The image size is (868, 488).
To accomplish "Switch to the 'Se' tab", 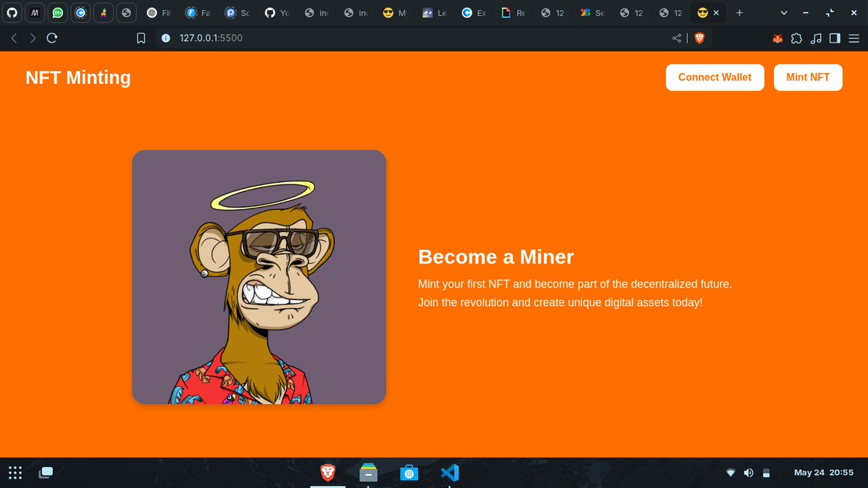I will 592,12.
